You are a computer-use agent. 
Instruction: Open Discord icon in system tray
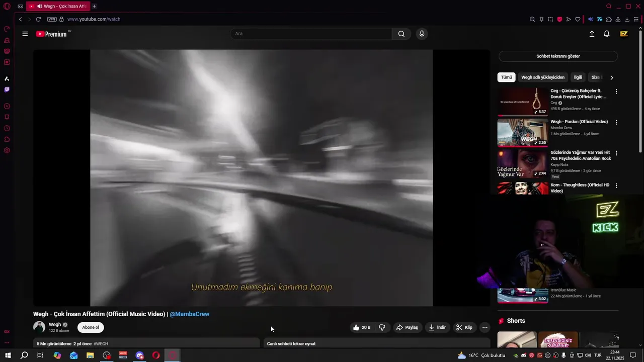[x=524, y=355]
